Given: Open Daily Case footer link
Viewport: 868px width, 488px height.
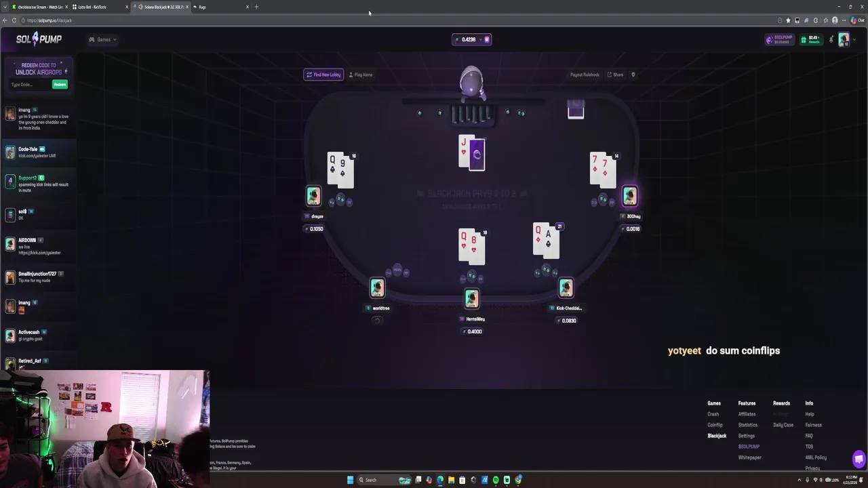Looking at the screenshot, I should [783, 425].
